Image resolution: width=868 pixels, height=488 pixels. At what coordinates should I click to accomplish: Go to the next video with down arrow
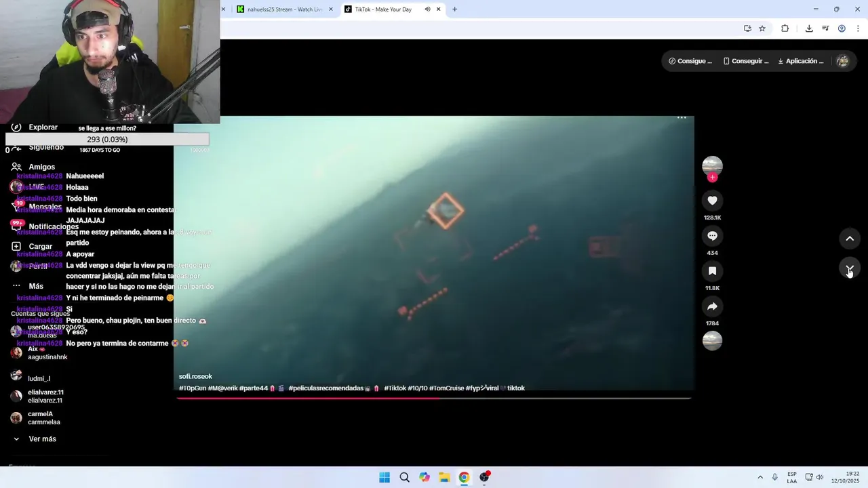tap(850, 269)
